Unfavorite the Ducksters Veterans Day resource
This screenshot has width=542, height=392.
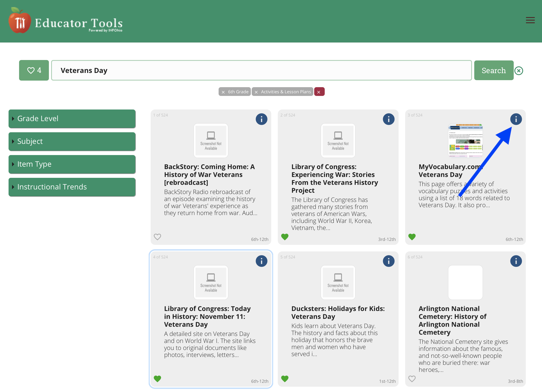tap(285, 379)
